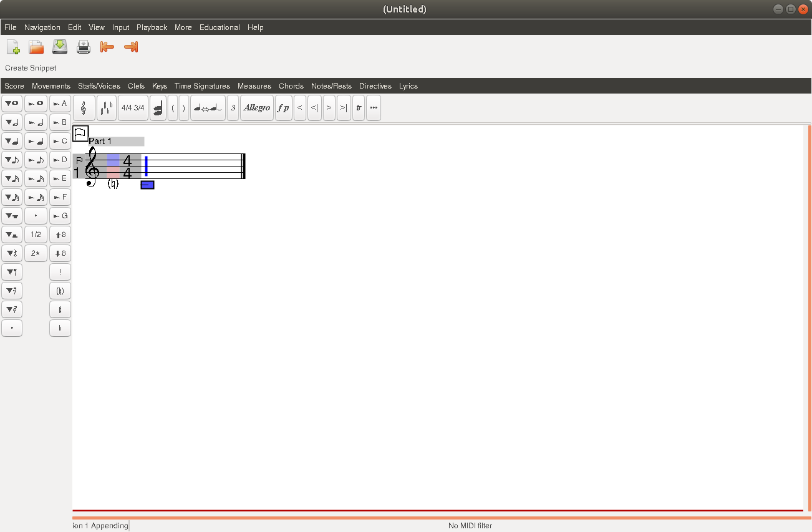Click the New score icon
This screenshot has width=812, height=532.
(13, 47)
